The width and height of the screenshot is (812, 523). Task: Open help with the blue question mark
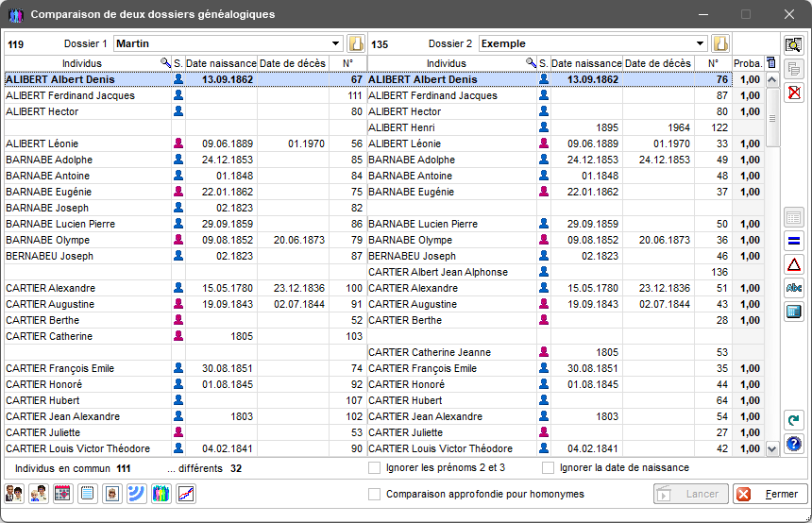793,444
